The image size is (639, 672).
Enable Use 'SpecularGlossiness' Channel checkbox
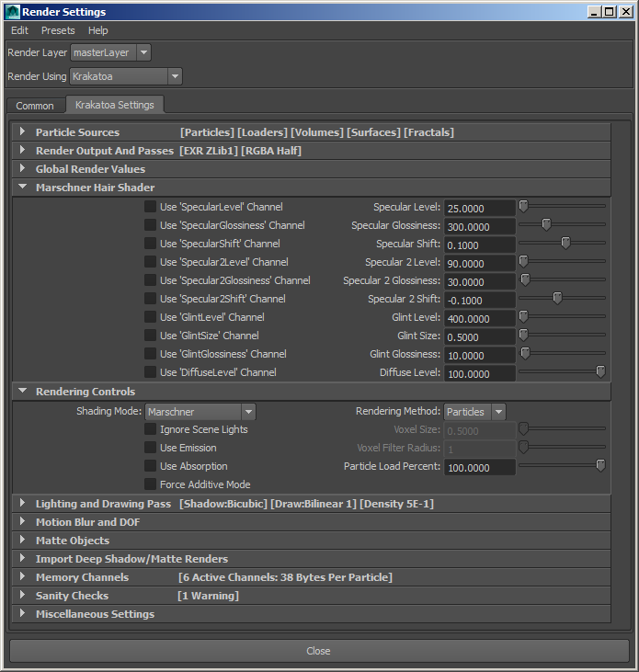[150, 225]
